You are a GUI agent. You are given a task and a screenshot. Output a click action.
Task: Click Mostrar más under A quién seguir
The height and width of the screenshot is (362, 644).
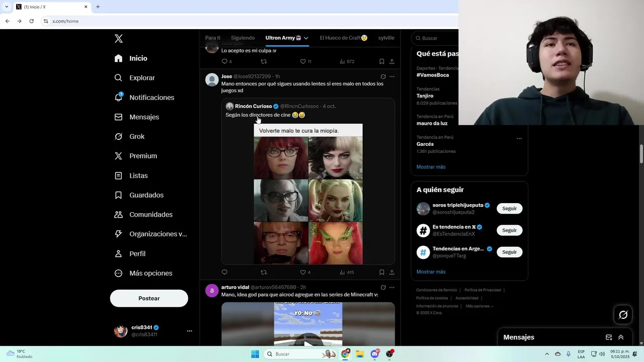pyautogui.click(x=431, y=272)
